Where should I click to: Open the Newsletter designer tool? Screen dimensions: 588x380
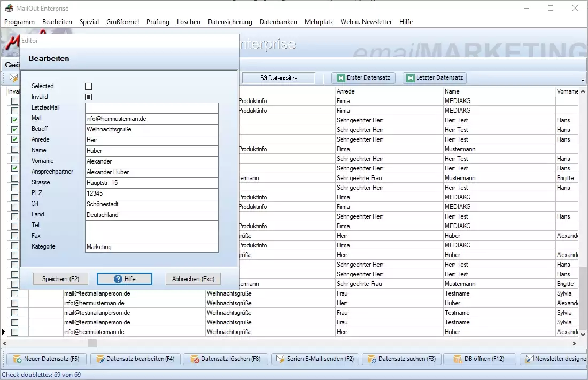pyautogui.click(x=555, y=359)
